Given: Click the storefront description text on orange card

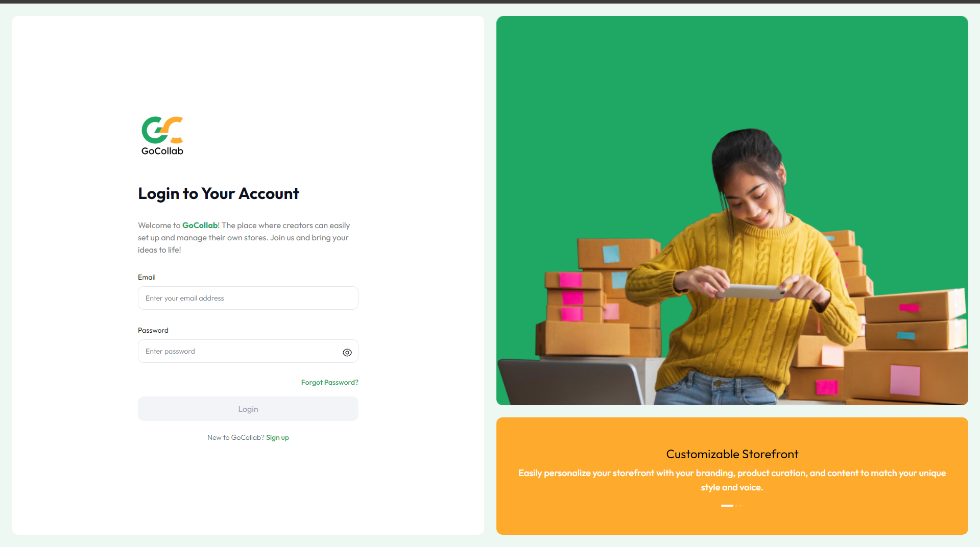Looking at the screenshot, I should (732, 480).
